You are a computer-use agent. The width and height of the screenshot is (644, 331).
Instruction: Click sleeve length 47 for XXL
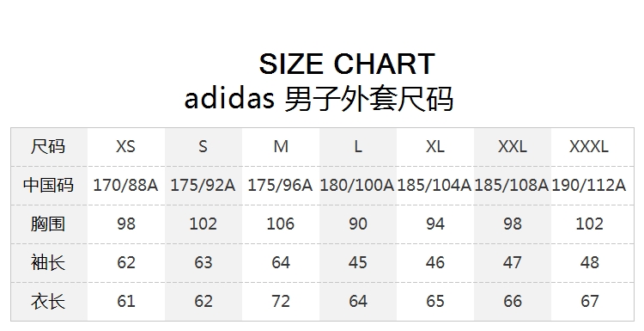tap(512, 262)
